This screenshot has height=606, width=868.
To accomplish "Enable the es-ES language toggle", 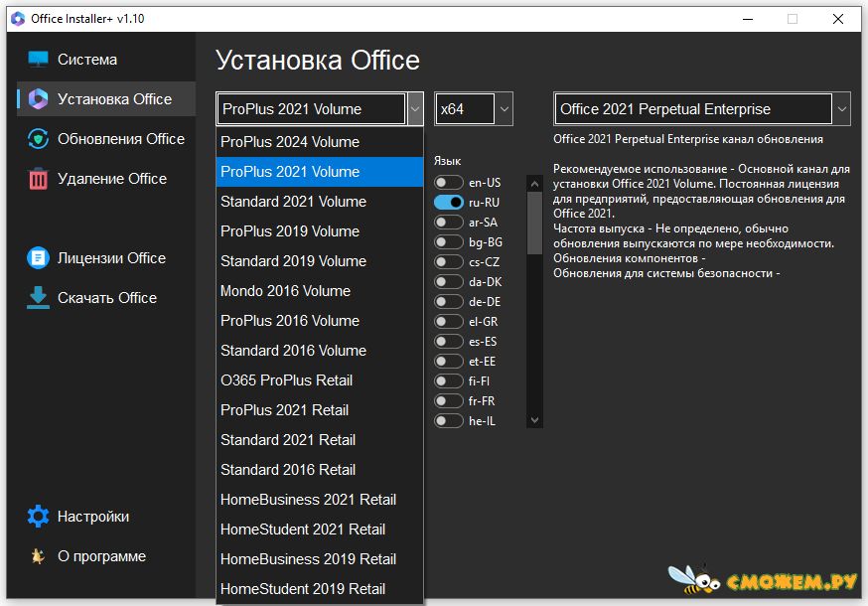I will [x=448, y=341].
